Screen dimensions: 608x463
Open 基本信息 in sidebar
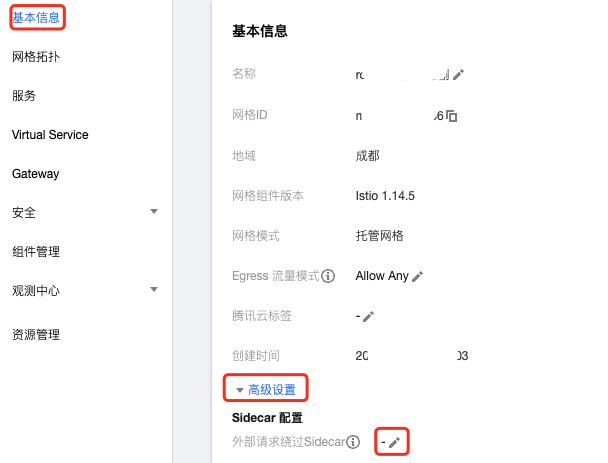(36, 17)
